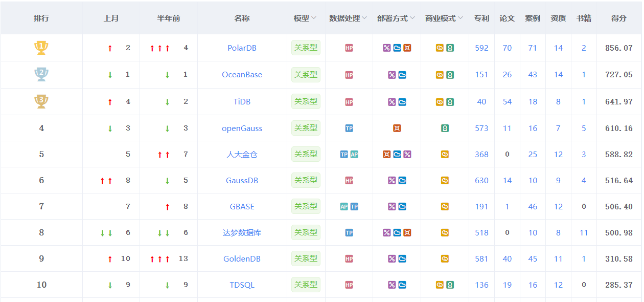Image resolution: width=644 pixels, height=302 pixels.
Task: Click the 上月 column header
Action: pyautogui.click(x=111, y=18)
